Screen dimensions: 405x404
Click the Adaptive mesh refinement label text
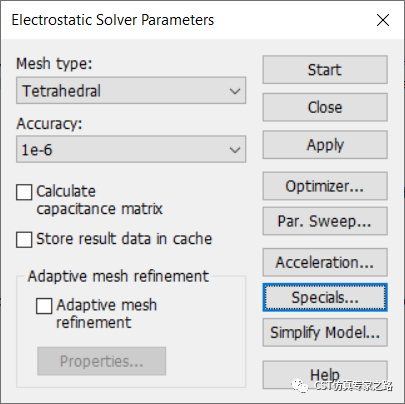(x=106, y=314)
